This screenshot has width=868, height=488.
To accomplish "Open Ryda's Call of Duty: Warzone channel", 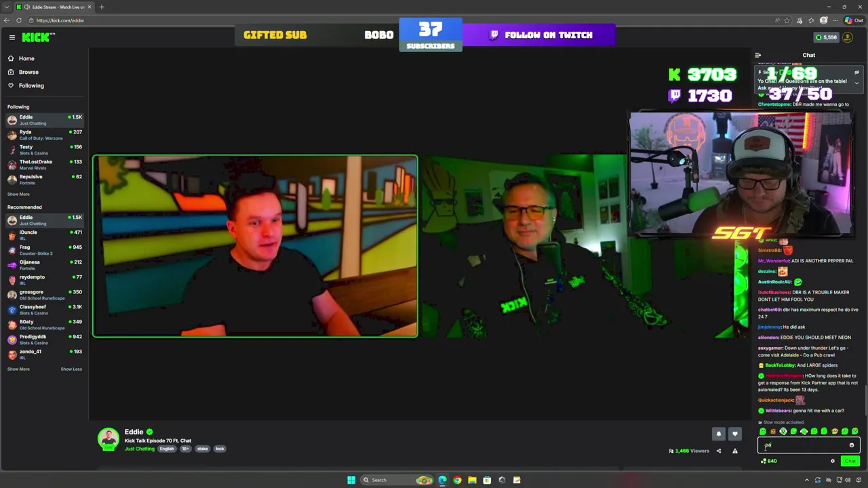I will click(44, 135).
